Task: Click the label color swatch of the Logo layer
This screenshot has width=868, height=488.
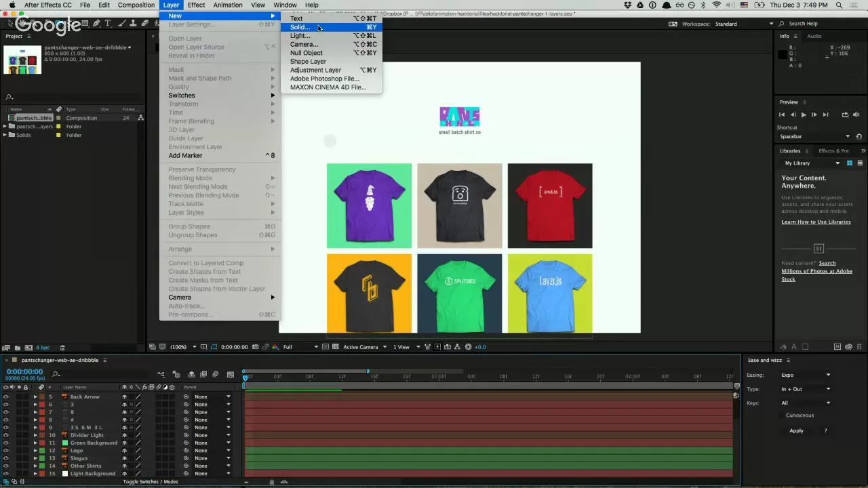Action: pos(42,451)
